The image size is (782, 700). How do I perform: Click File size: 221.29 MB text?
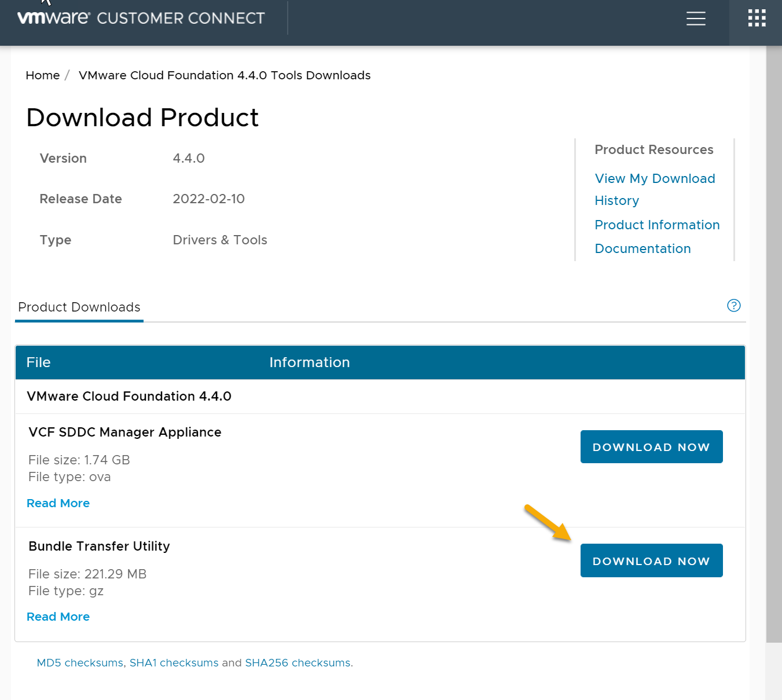(x=87, y=574)
